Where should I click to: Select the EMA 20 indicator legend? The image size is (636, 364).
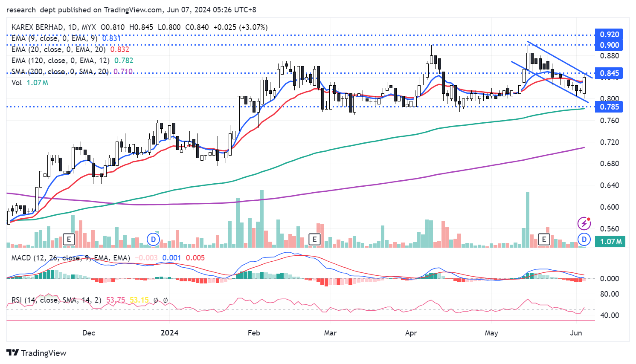click(x=58, y=49)
